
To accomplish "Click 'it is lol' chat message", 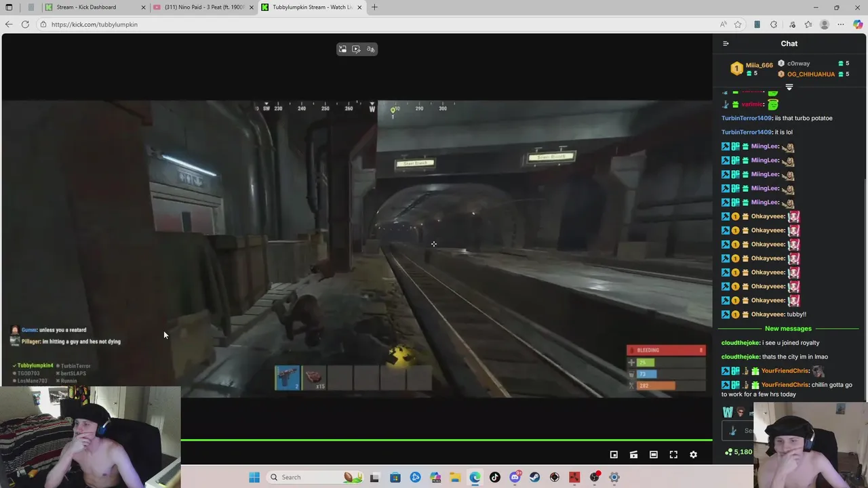I will click(784, 132).
